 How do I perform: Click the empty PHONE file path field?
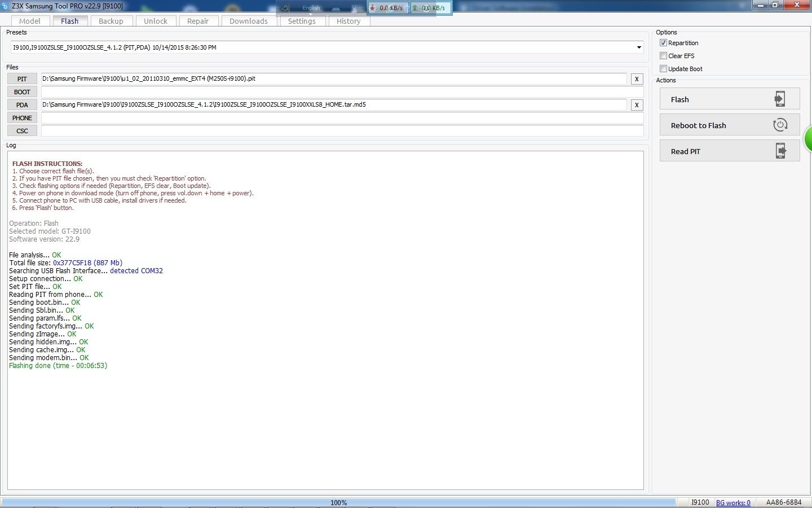[342, 118]
